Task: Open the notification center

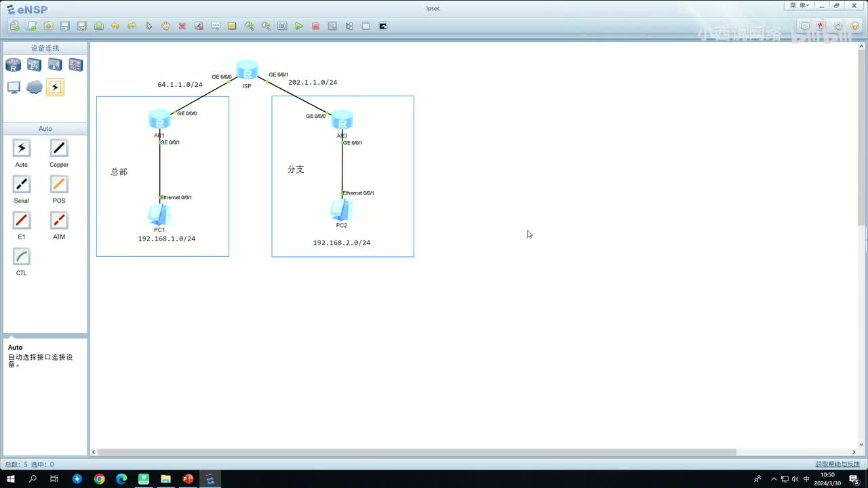Action: (854, 479)
